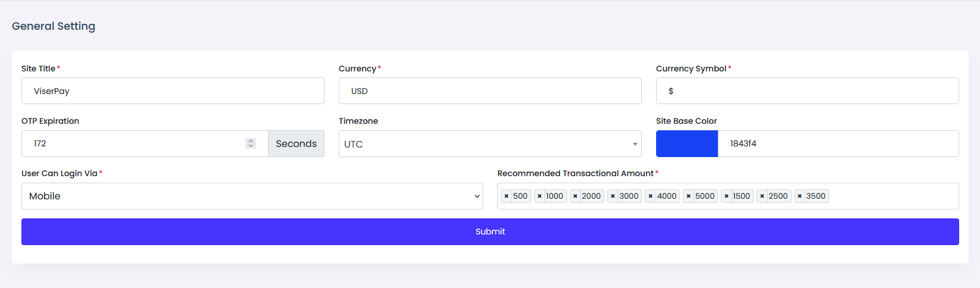Click the Site Title input field
Image resolution: width=980 pixels, height=288 pixels.
pyautogui.click(x=172, y=91)
